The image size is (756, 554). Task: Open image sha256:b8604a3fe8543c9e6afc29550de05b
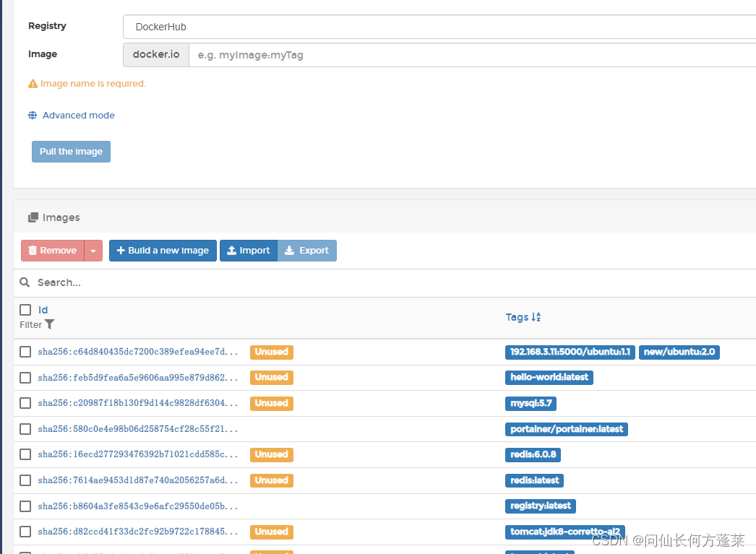point(138,506)
